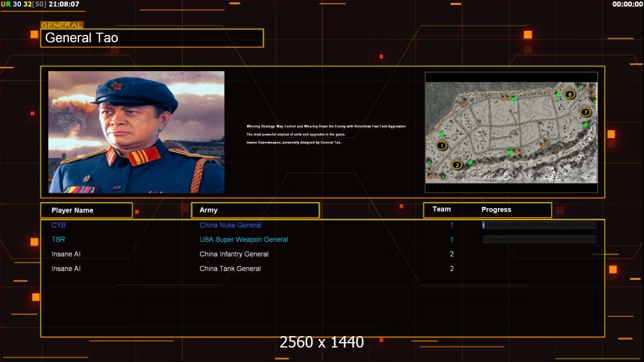This screenshot has width=644, height=362.
Task: Click team number for China Tank General row
Action: pyautogui.click(x=452, y=268)
